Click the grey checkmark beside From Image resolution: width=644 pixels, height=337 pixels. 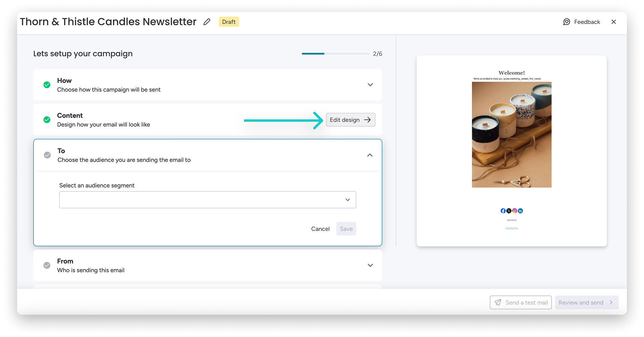(47, 265)
